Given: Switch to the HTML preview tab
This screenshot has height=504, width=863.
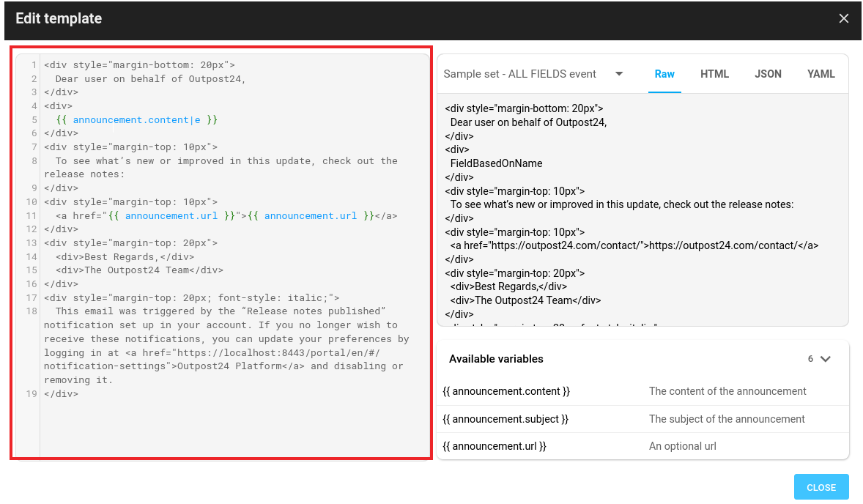Looking at the screenshot, I should coord(714,74).
